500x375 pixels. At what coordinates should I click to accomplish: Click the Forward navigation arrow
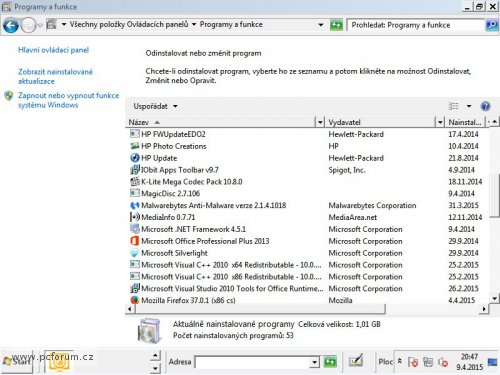point(28,25)
